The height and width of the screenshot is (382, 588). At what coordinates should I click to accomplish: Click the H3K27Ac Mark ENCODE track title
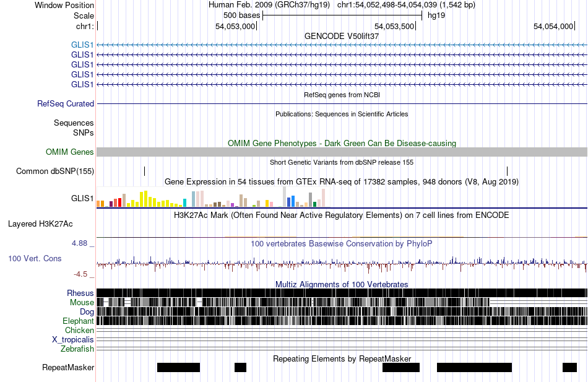[342, 215]
